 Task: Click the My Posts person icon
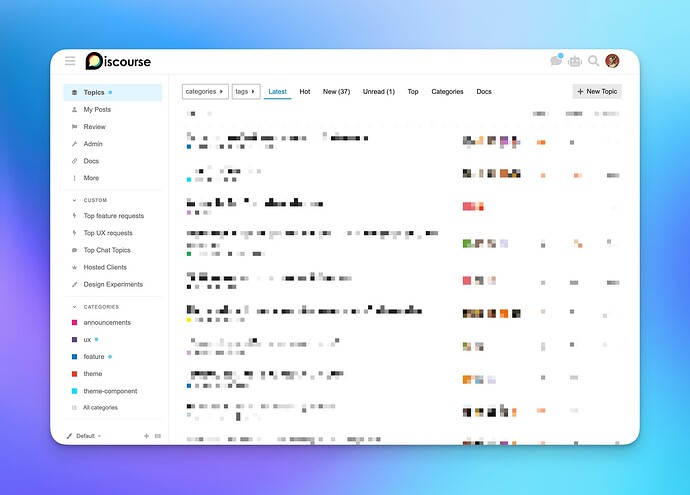coord(74,110)
